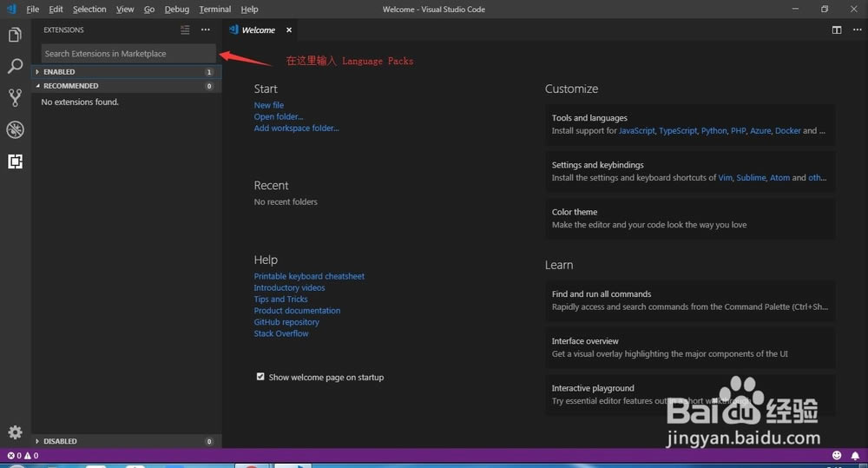Click the New file link
Viewport: 868px width, 468px height.
(x=268, y=105)
